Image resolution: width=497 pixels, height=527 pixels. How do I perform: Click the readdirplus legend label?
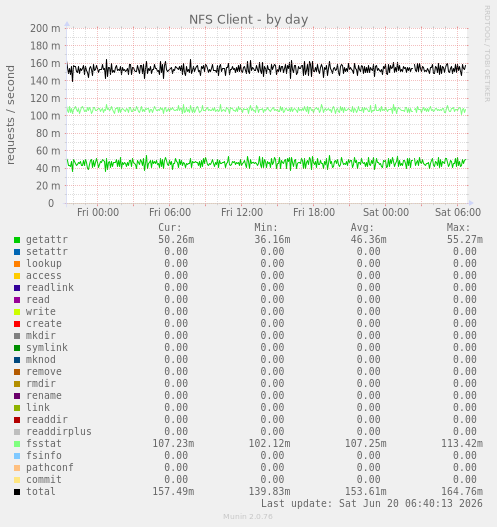coord(59,432)
